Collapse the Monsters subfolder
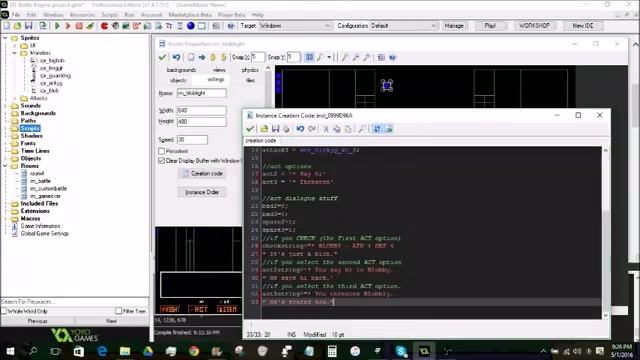640x360 pixels. pyautogui.click(x=15, y=53)
